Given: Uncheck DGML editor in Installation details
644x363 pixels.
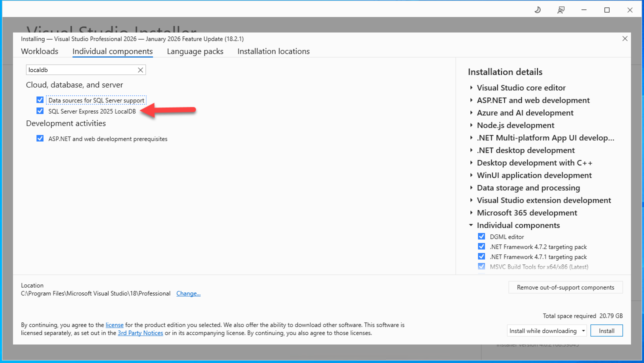Looking at the screenshot, I should pyautogui.click(x=481, y=236).
